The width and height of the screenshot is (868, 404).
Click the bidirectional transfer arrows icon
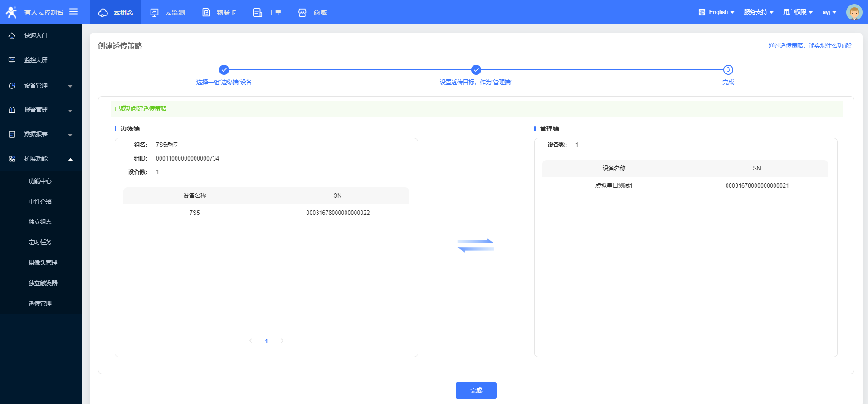[476, 245]
